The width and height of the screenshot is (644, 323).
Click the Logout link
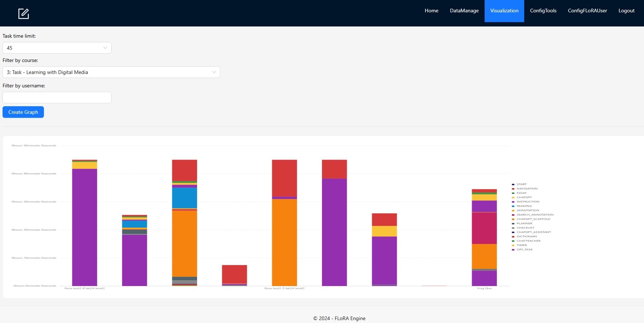[x=626, y=11]
